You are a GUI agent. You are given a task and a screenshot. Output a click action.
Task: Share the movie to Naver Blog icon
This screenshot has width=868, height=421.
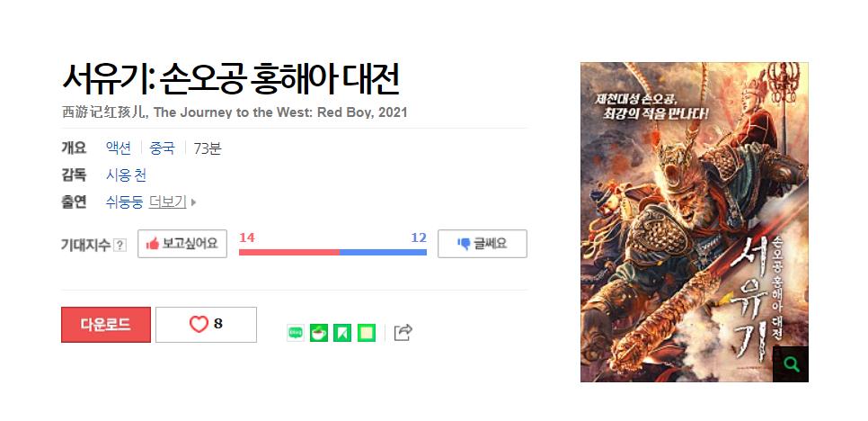[296, 332]
